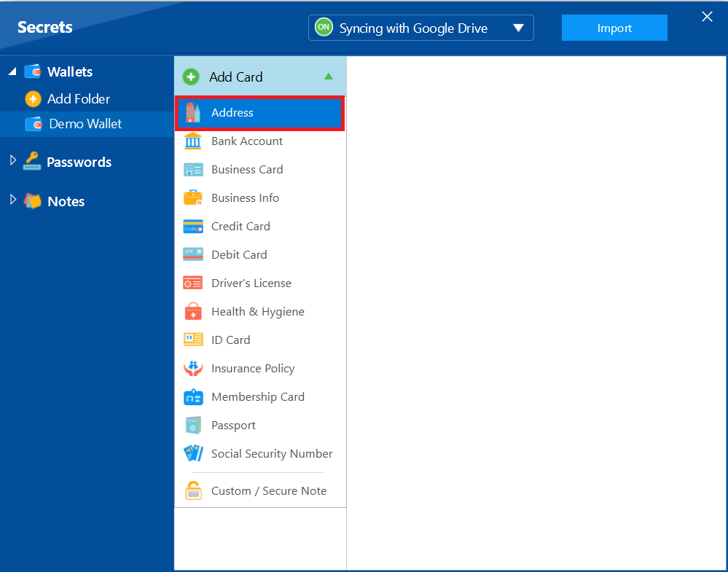Select the Notes section label
728x572 pixels.
[66, 202]
